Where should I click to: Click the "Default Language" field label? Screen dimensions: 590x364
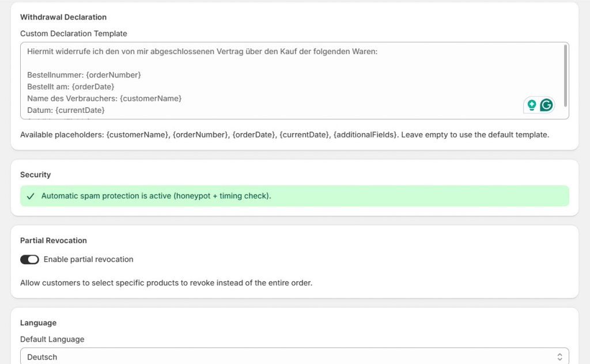pyautogui.click(x=52, y=339)
